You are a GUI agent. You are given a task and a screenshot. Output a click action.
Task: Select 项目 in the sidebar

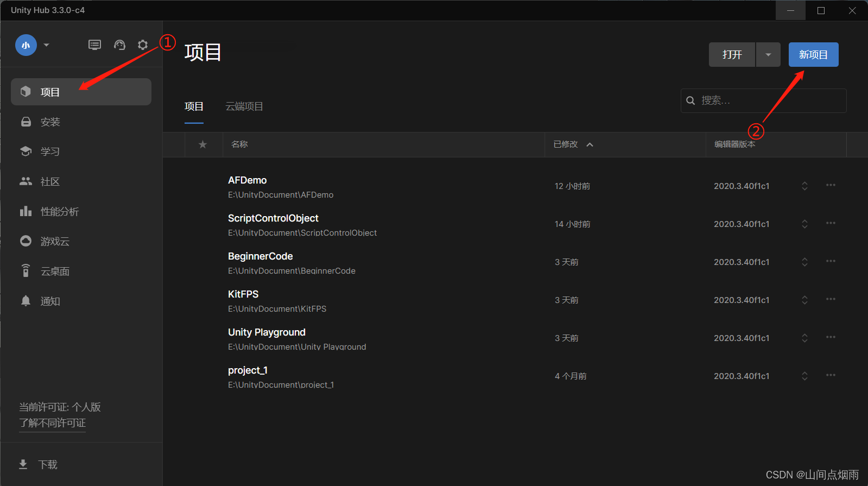81,92
